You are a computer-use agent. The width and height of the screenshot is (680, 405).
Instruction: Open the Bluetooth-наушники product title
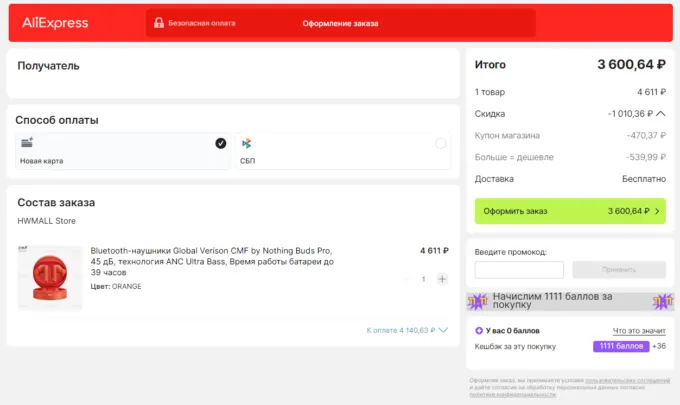212,261
